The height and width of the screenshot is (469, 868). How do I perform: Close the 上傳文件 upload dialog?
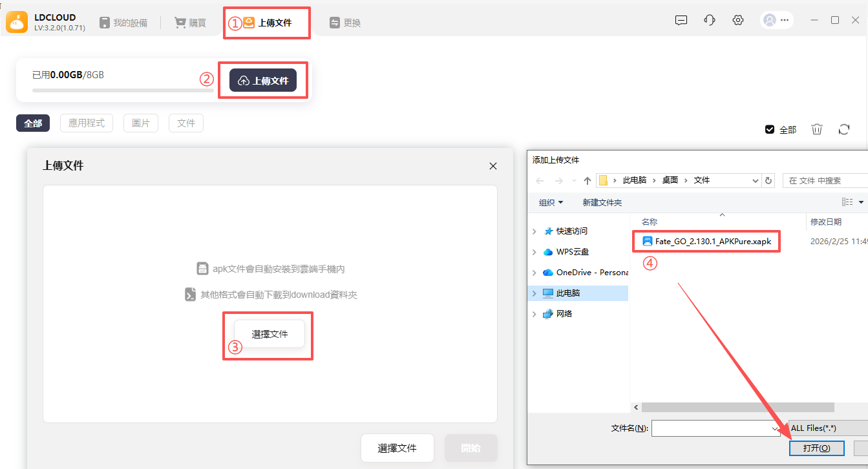pos(493,166)
